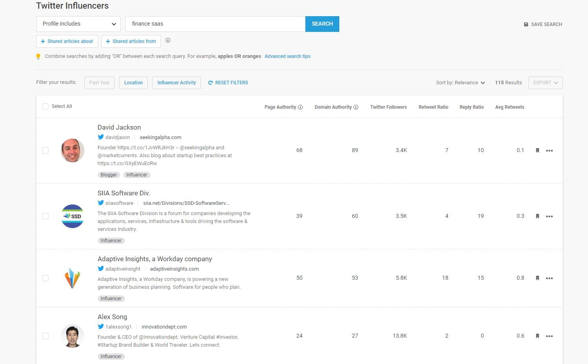Click the bookmark icon for SIIA Software Div.
The image size is (588, 364).
click(537, 216)
